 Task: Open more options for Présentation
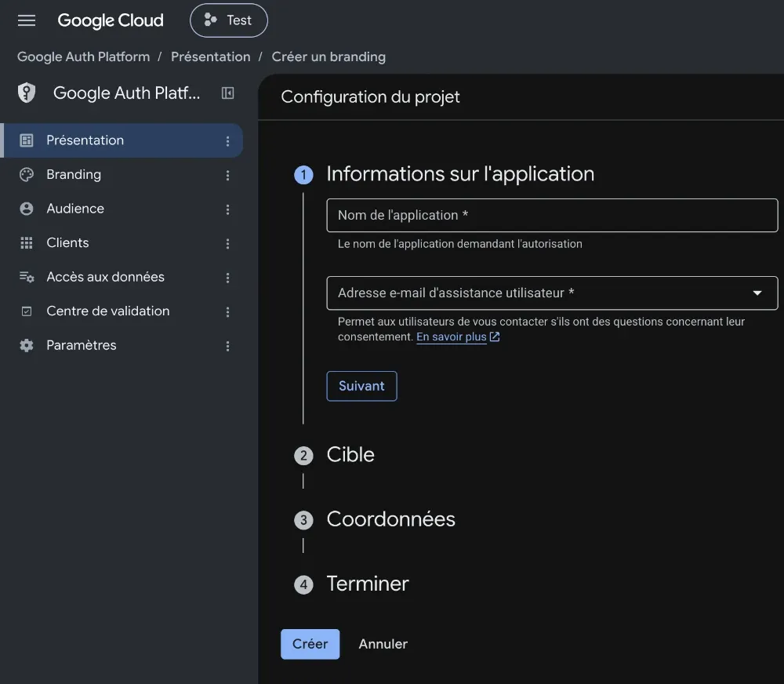[227, 141]
